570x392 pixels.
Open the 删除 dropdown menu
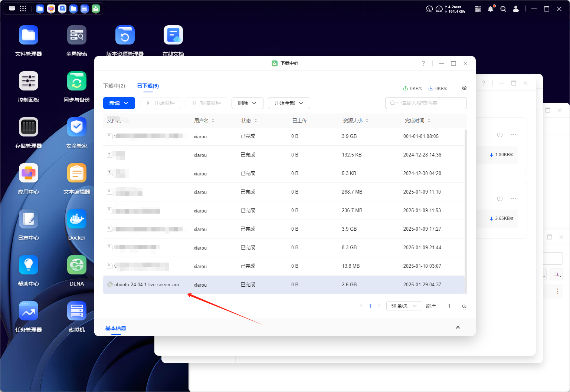click(x=247, y=103)
